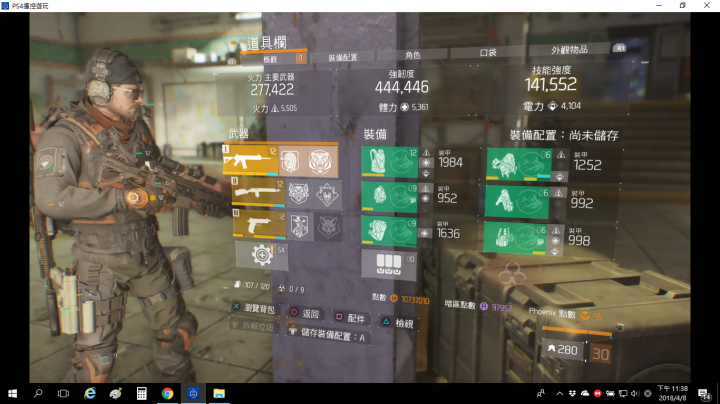
Task: Select the mask gear piece with armor 952
Action: [389, 197]
